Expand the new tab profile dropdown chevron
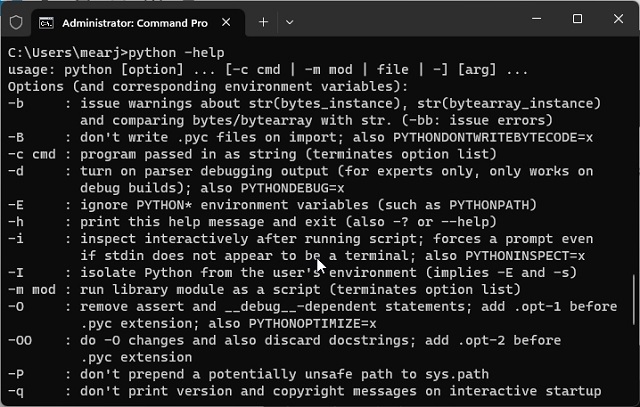Screen dimensions: 640x407 click(x=300, y=20)
